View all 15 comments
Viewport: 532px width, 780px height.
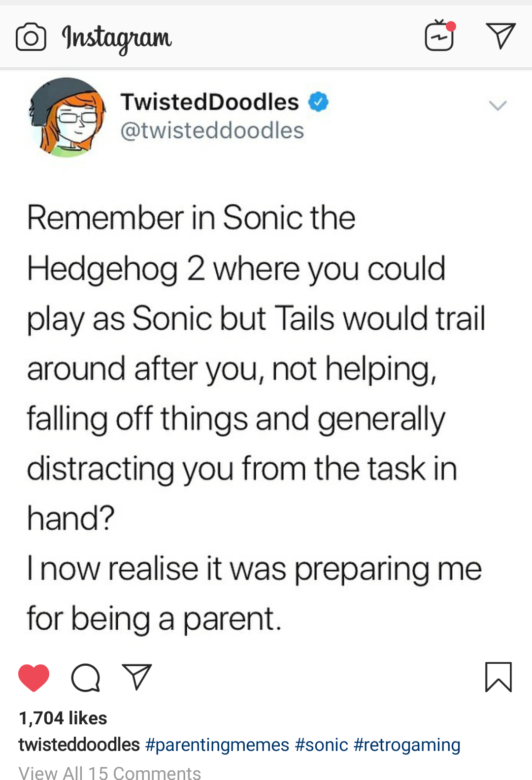pos(110,773)
